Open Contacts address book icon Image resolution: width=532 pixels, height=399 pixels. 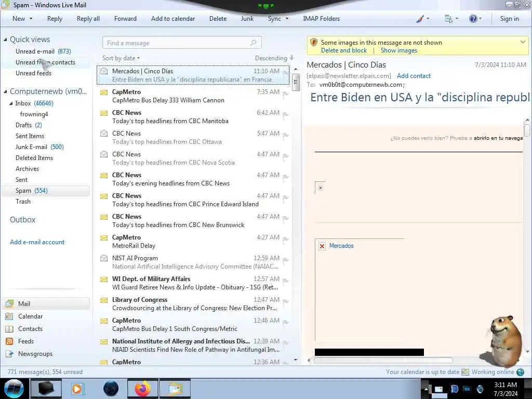(x=9, y=329)
